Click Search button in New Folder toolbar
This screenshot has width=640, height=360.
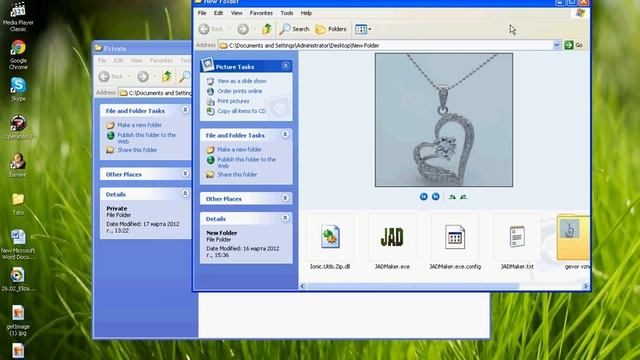tap(294, 29)
